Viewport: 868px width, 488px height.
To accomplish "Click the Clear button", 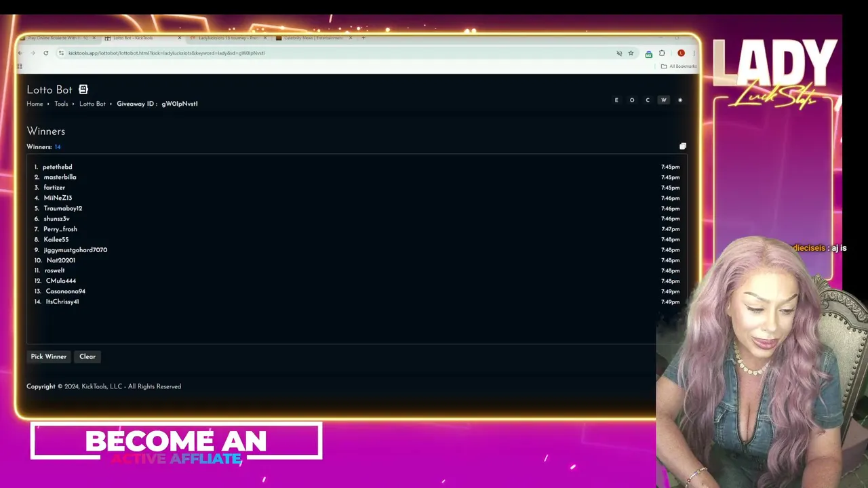I will coord(87,357).
